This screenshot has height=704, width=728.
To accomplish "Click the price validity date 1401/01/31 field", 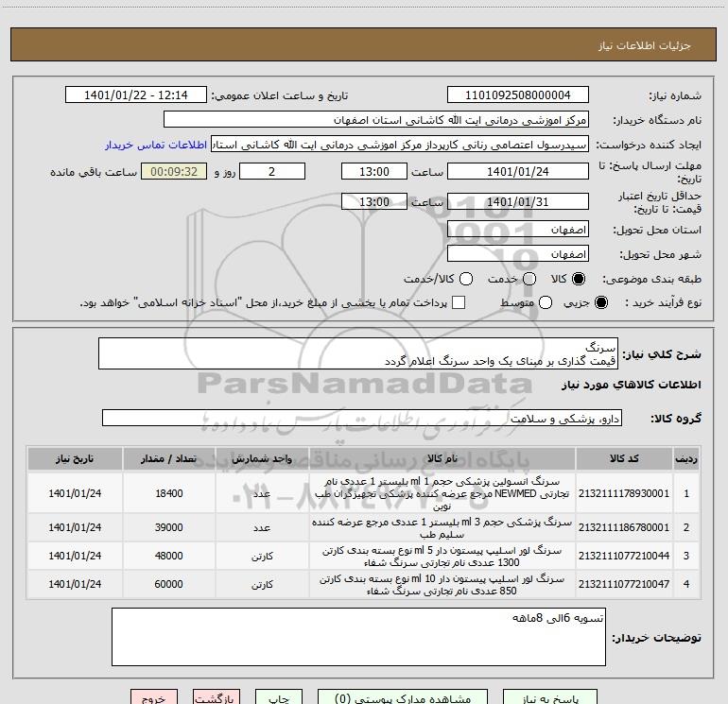I will coord(518,201).
